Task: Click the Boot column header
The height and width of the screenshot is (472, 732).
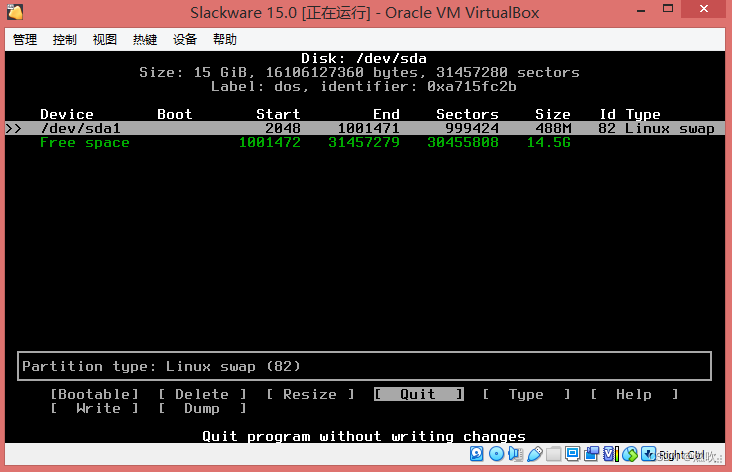Action: tap(175, 114)
